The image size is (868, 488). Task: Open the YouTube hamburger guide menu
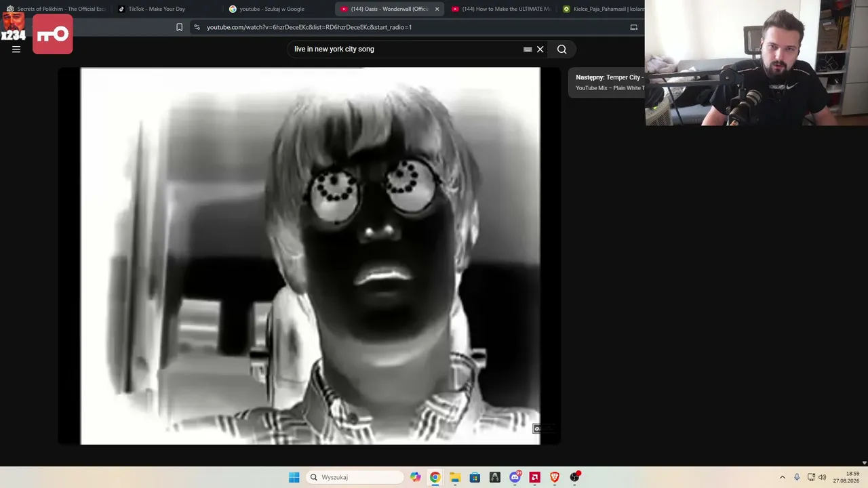[16, 49]
